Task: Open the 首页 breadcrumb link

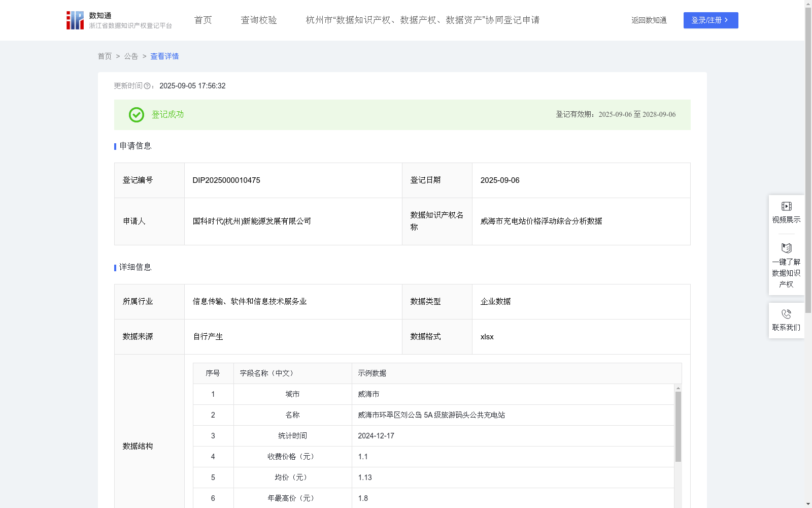Action: click(105, 56)
